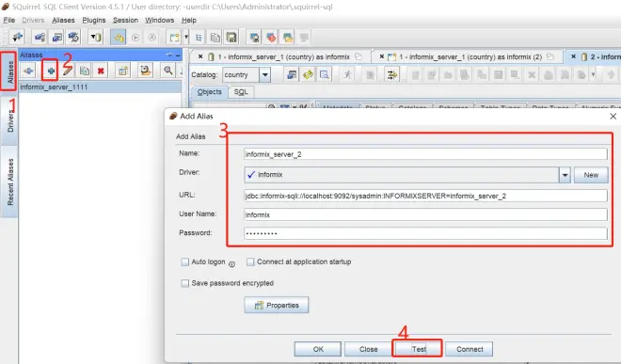The width and height of the screenshot is (621, 364).
Task: Switch to the SQL tab
Action: click(241, 92)
